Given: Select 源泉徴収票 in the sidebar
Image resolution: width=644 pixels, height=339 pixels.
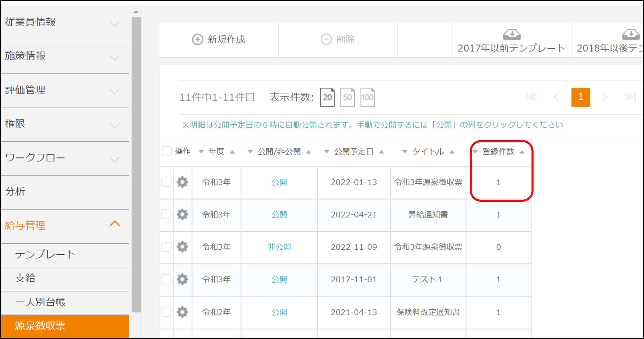Looking at the screenshot, I should pyautogui.click(x=65, y=326).
